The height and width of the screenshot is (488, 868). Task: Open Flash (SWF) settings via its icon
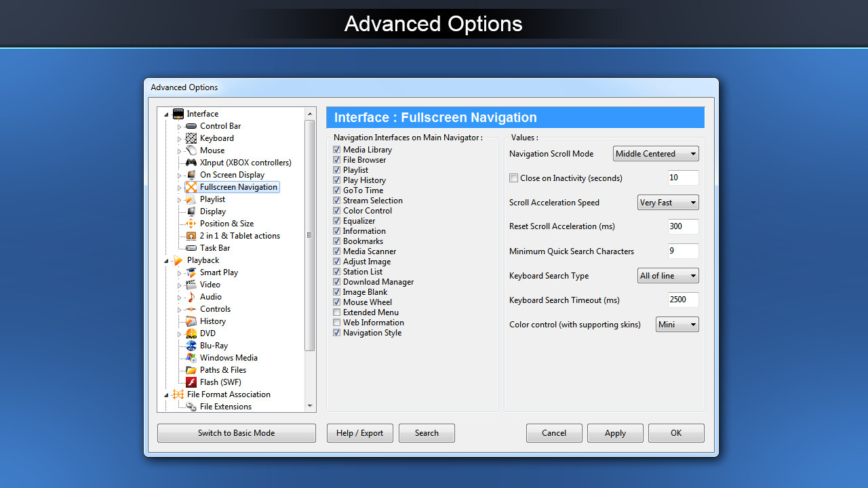point(190,382)
